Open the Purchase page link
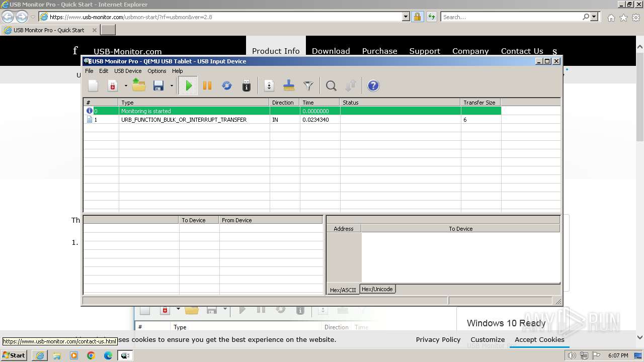The height and width of the screenshot is (362, 644). point(379,51)
